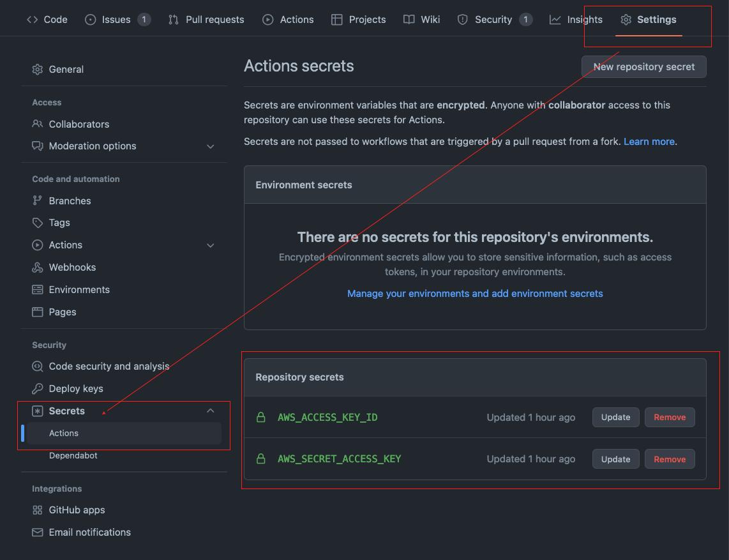
Task: Click the Deploy keys key icon
Action: click(x=37, y=388)
